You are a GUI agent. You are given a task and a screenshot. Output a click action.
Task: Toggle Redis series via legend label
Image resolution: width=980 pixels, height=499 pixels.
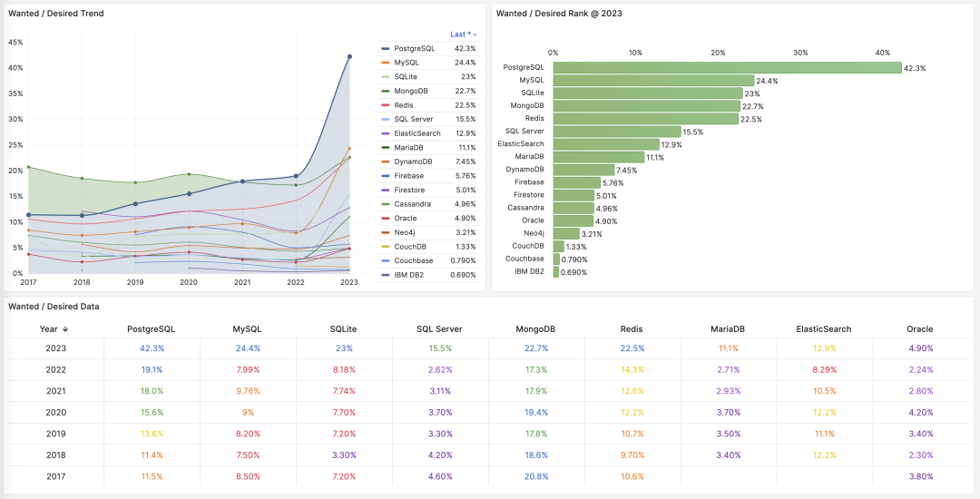(x=406, y=105)
